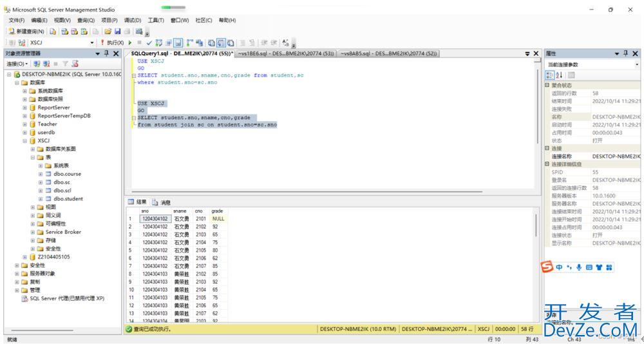The image size is (644, 344).
Task: Switch to the 消息 messages tab
Action: (162, 202)
